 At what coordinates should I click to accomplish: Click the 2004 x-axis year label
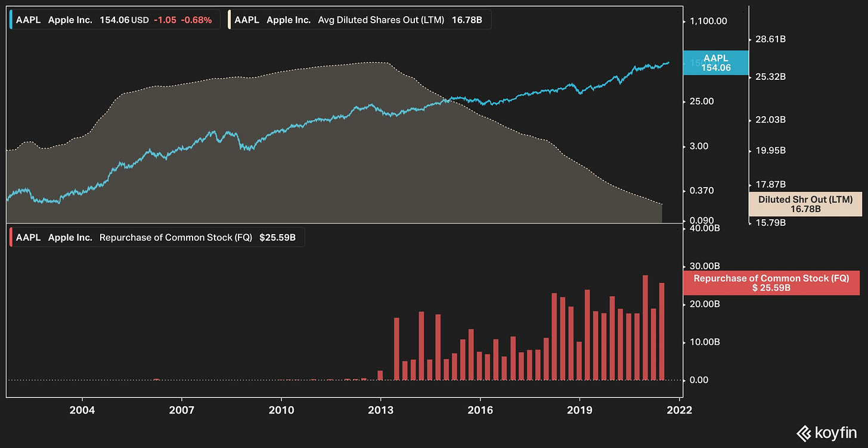tap(82, 410)
